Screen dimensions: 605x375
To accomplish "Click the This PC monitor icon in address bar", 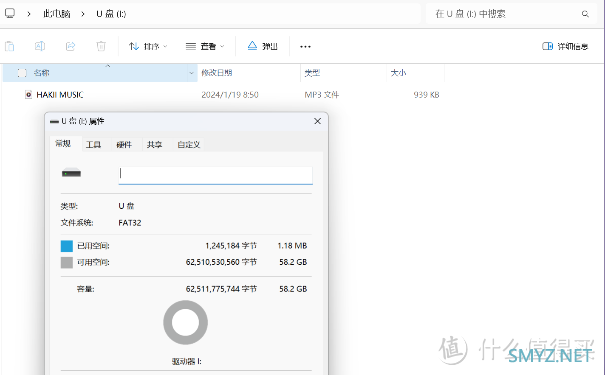I will [10, 14].
